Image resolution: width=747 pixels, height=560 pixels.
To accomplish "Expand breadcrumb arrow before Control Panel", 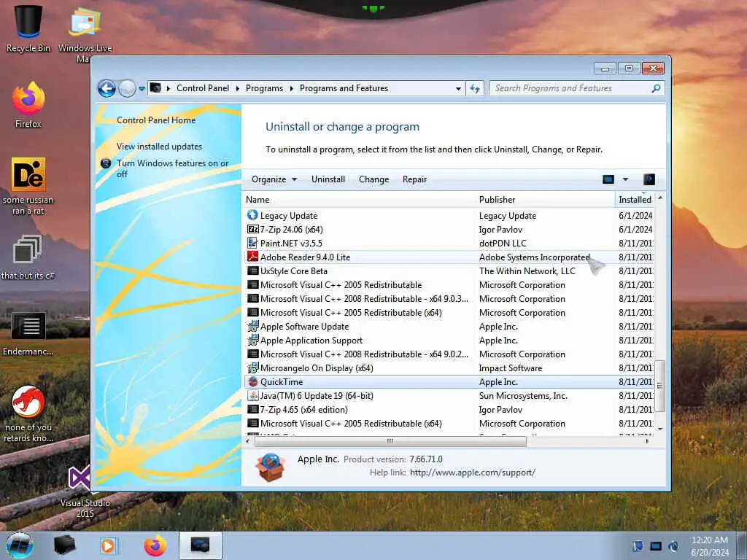I will (x=169, y=88).
